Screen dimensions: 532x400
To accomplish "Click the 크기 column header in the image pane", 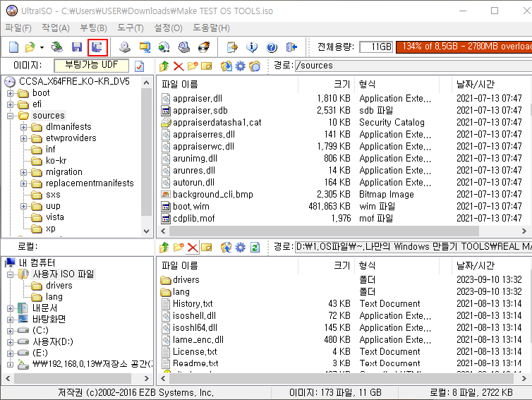I will pos(327,84).
